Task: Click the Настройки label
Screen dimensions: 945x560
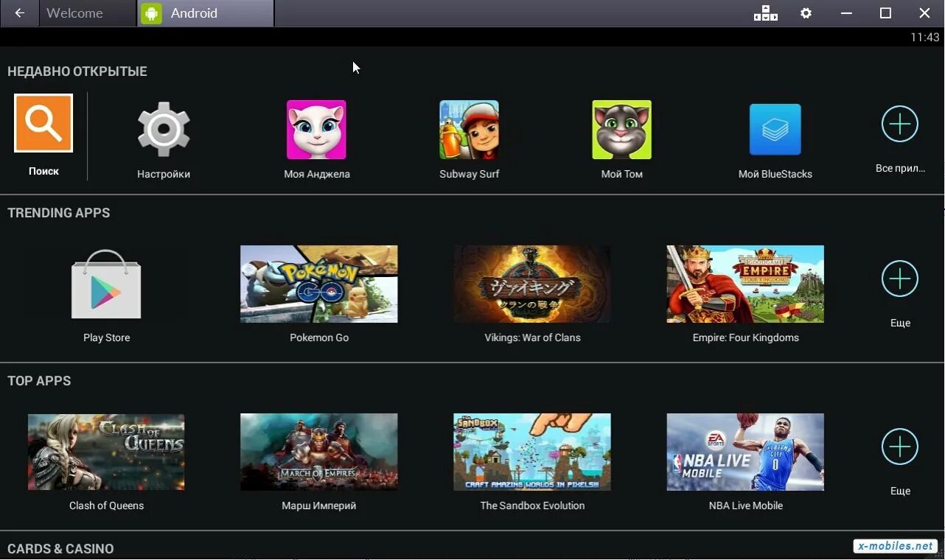Action: pos(164,175)
